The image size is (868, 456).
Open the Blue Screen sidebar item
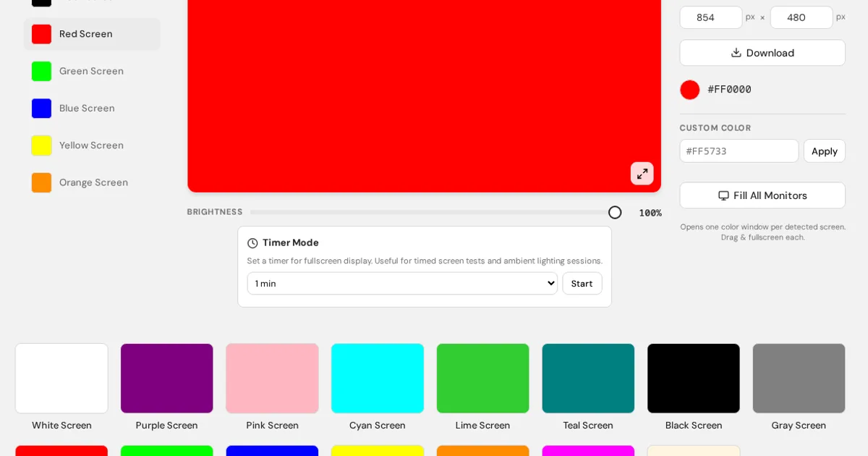coord(92,108)
